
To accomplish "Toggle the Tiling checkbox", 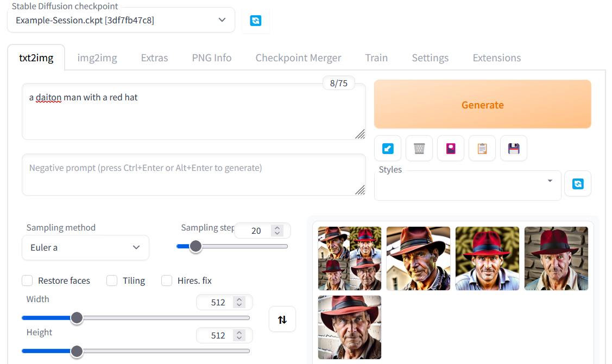I will [x=112, y=280].
